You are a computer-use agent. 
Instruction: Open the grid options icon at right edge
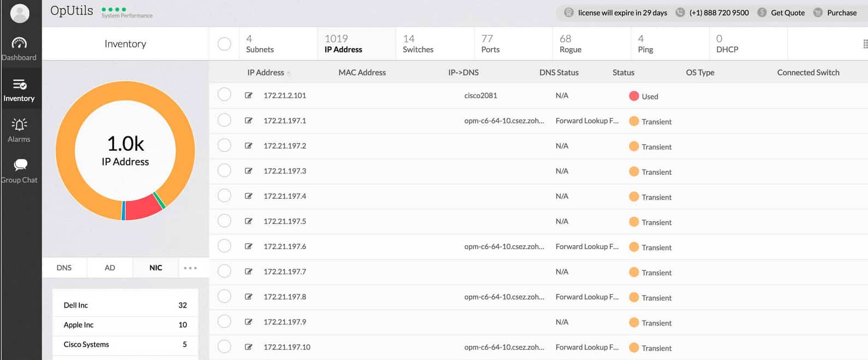(865, 44)
